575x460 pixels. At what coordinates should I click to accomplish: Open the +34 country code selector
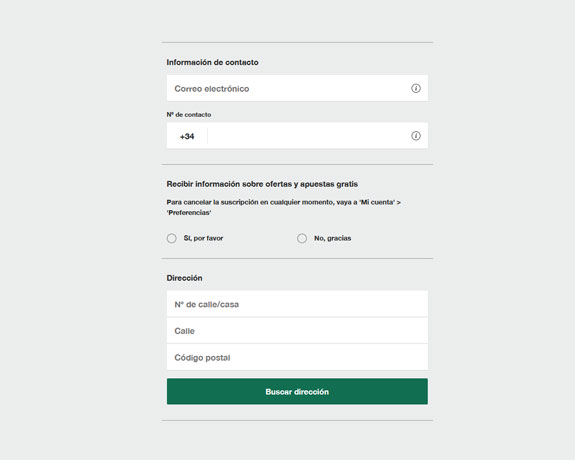point(187,136)
